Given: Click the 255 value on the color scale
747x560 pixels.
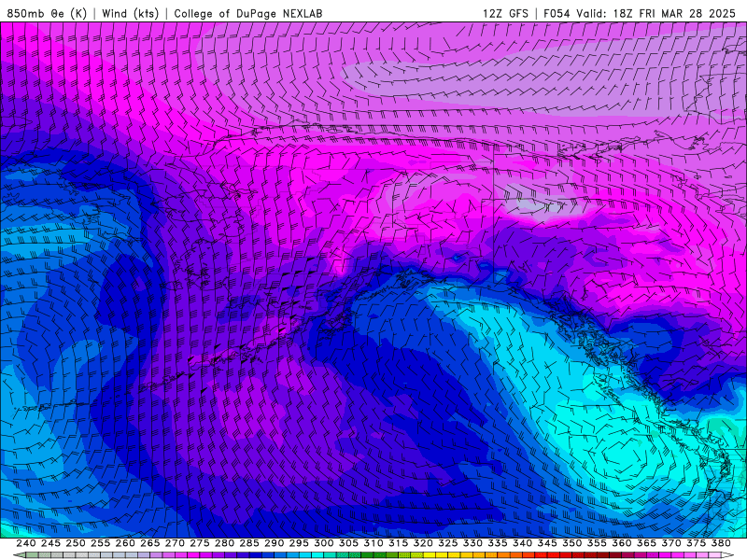Looking at the screenshot, I should (100, 543).
